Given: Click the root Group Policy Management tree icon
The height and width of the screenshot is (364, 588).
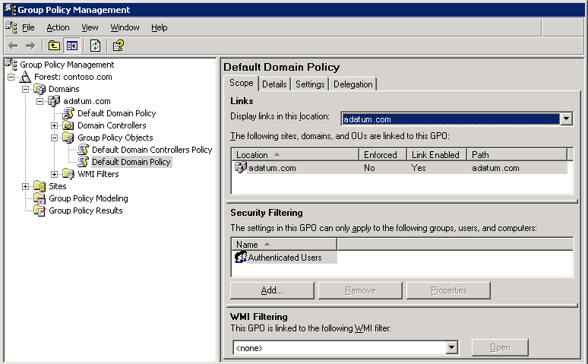Looking at the screenshot, I should coord(11,65).
